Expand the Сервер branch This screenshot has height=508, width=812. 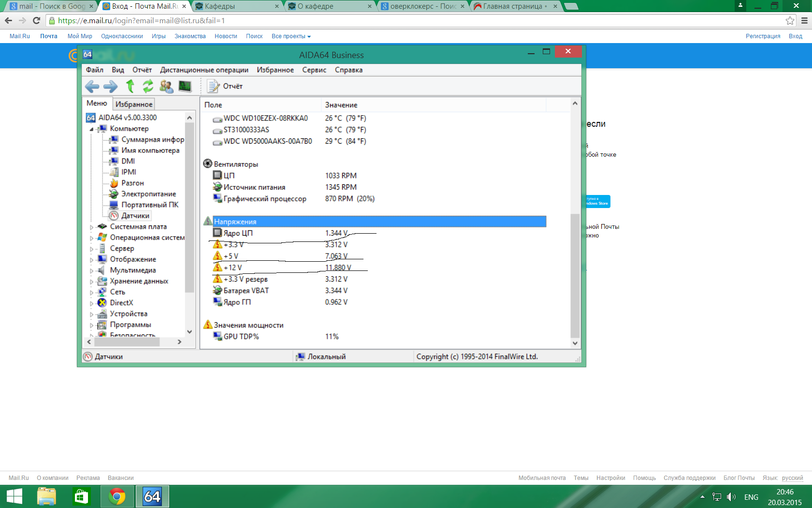coord(91,249)
